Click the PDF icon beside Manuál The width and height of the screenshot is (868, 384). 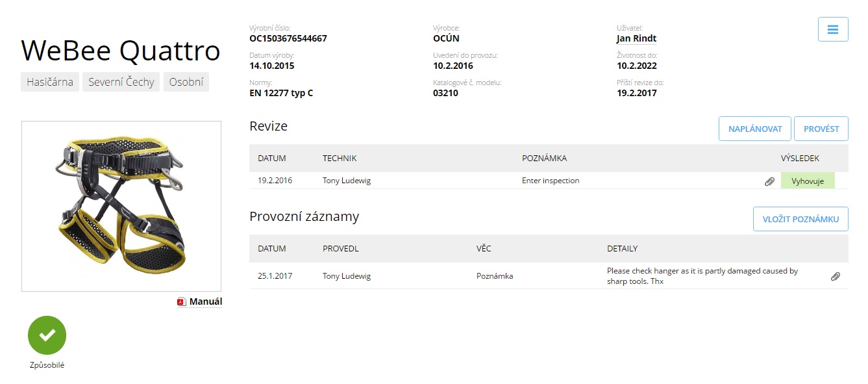[182, 301]
